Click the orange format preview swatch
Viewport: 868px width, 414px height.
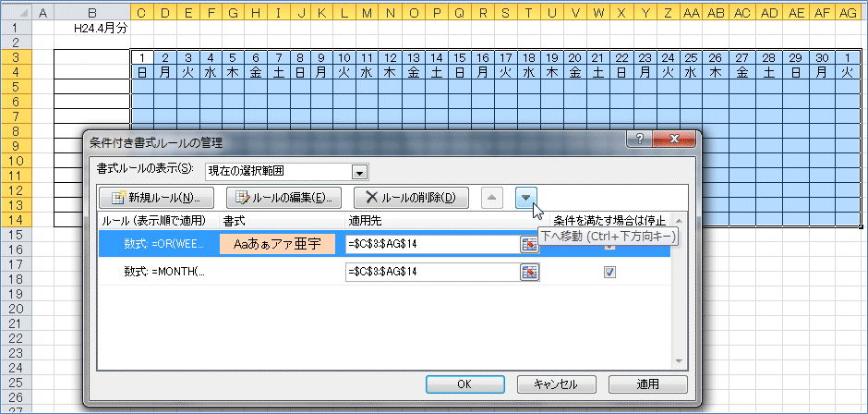277,244
